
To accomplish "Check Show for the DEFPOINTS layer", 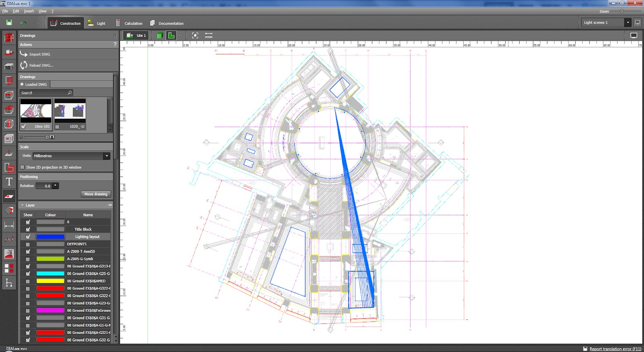I will pos(28,244).
